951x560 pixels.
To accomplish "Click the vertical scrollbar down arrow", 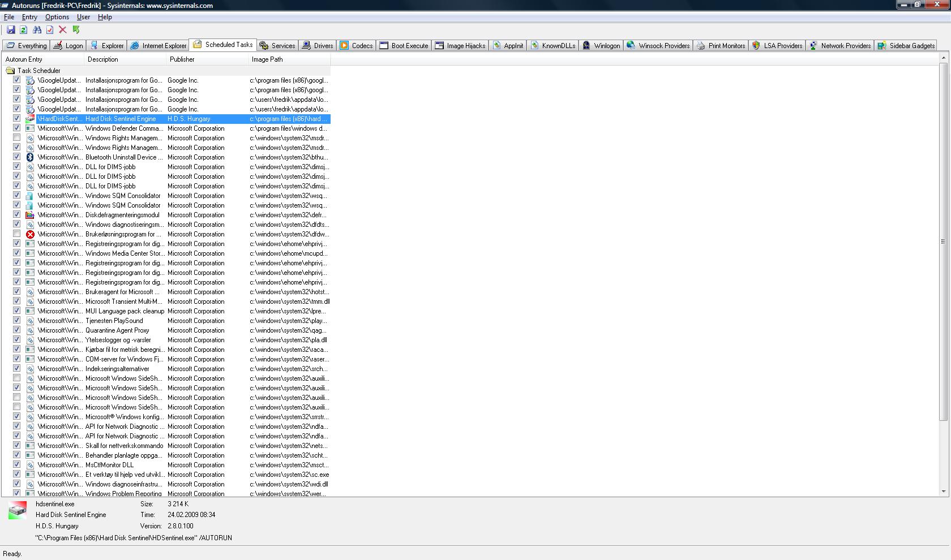I will click(x=943, y=491).
